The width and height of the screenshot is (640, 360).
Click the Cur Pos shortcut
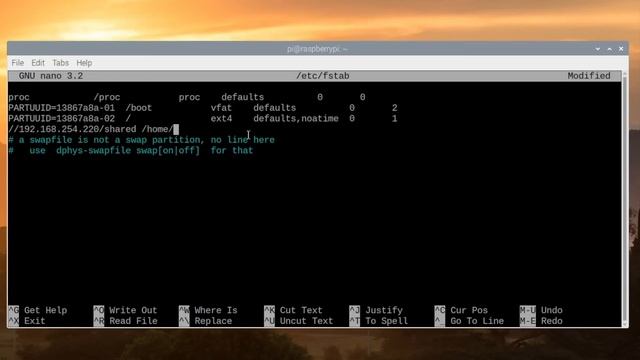pos(461,310)
